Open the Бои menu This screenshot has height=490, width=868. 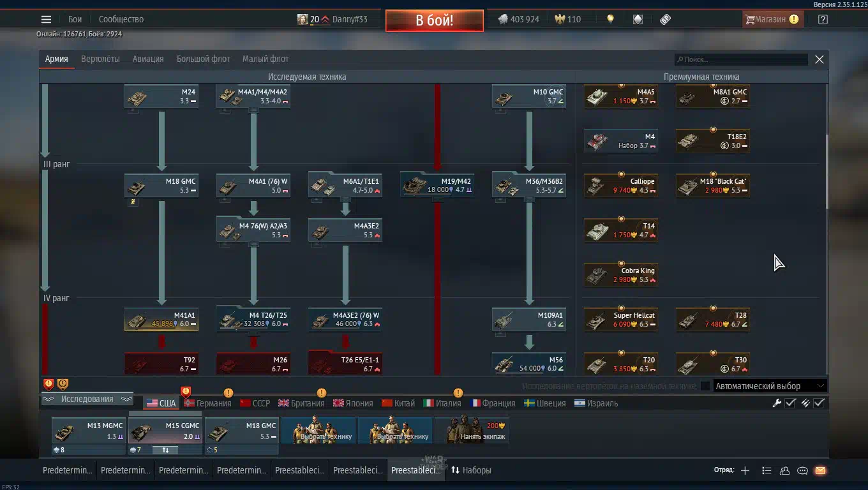coord(75,19)
